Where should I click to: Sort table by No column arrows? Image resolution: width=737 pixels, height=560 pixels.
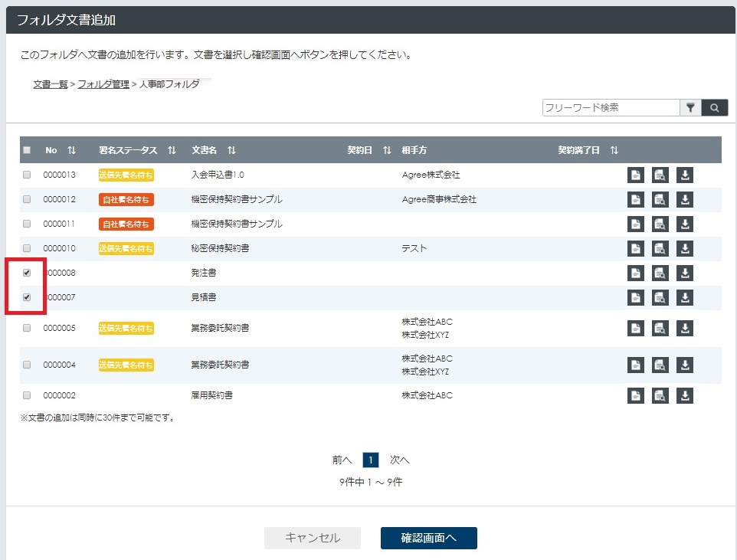72,150
